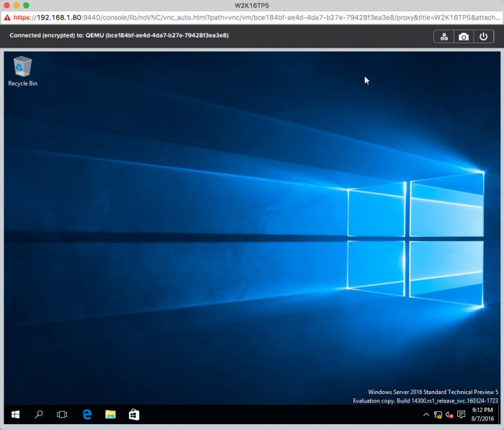Open Task View on the taskbar
The image size is (504, 430).
[x=62, y=415]
